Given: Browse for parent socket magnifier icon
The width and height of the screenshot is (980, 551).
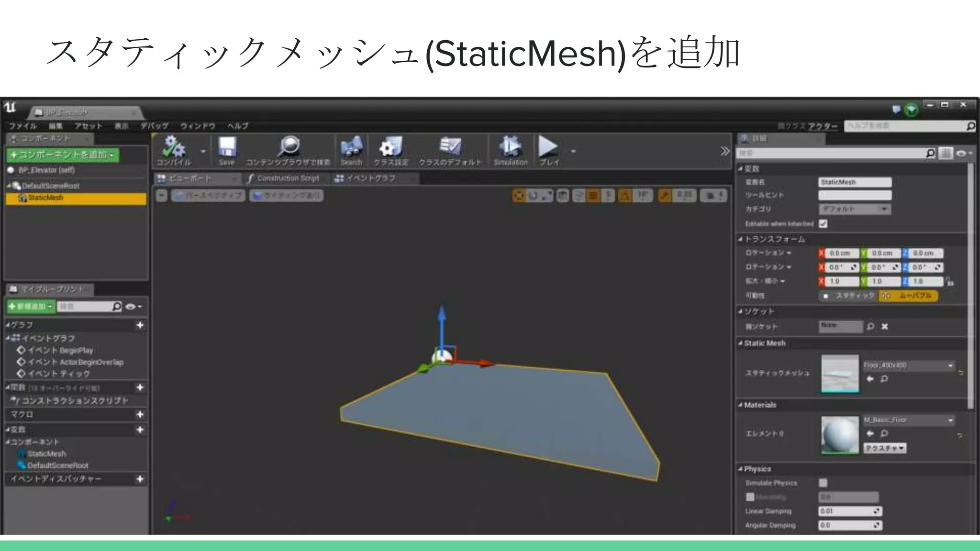Looking at the screenshot, I should click(x=870, y=327).
